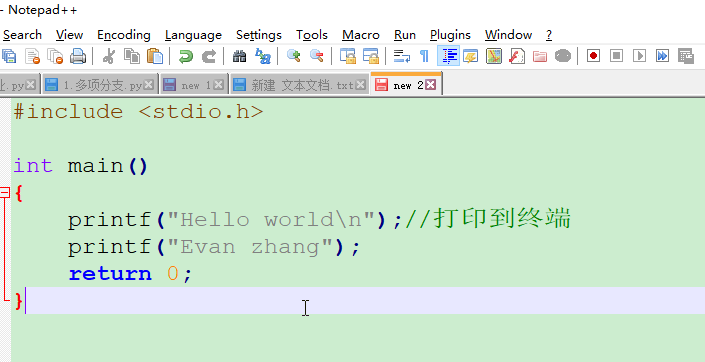Open the Function List icon
This screenshot has width=705, height=362.
[517, 56]
